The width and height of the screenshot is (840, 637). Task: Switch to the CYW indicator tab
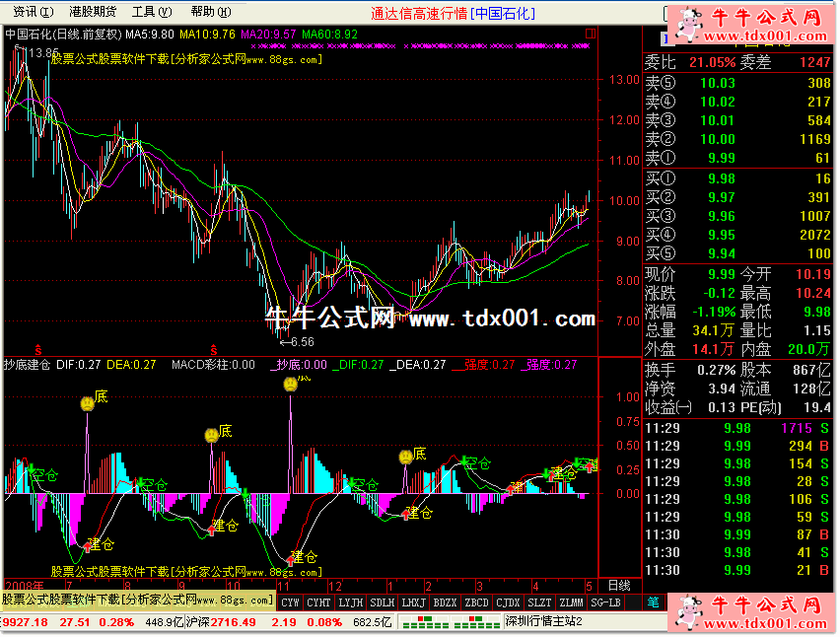pyautogui.click(x=290, y=602)
